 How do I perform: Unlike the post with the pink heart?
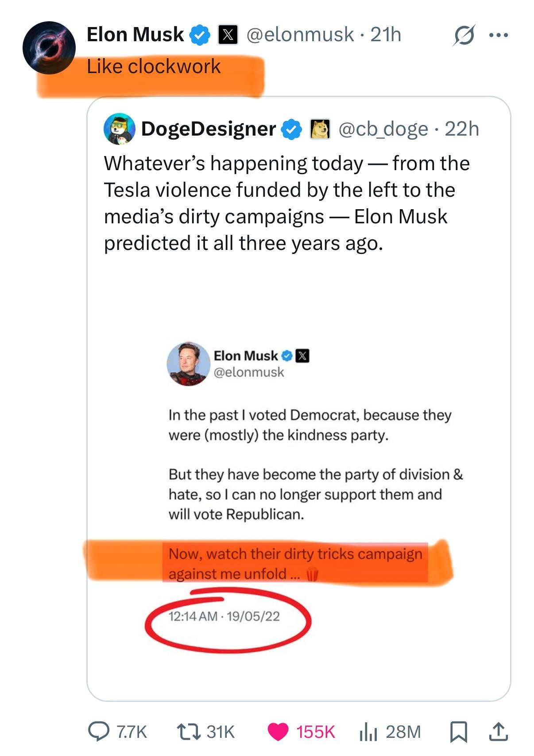278,731
